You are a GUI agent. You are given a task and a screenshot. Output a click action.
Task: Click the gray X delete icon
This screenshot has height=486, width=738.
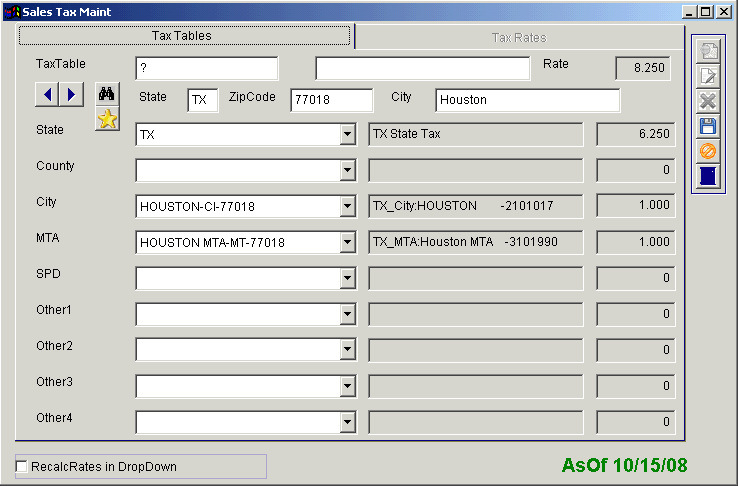pyautogui.click(x=708, y=101)
